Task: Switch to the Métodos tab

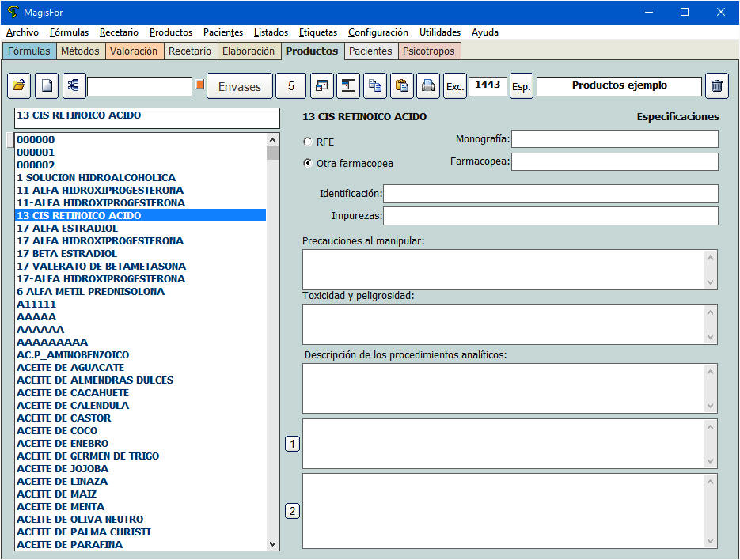Action: tap(80, 51)
